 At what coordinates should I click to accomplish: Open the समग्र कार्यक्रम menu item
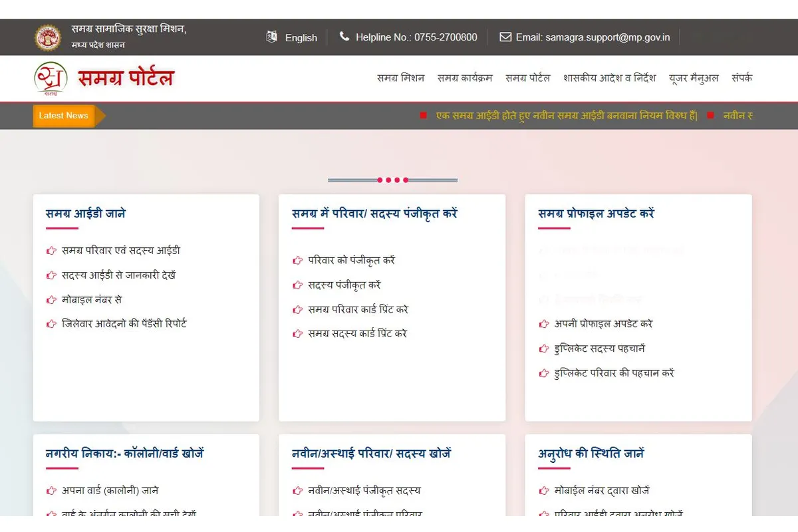(464, 78)
